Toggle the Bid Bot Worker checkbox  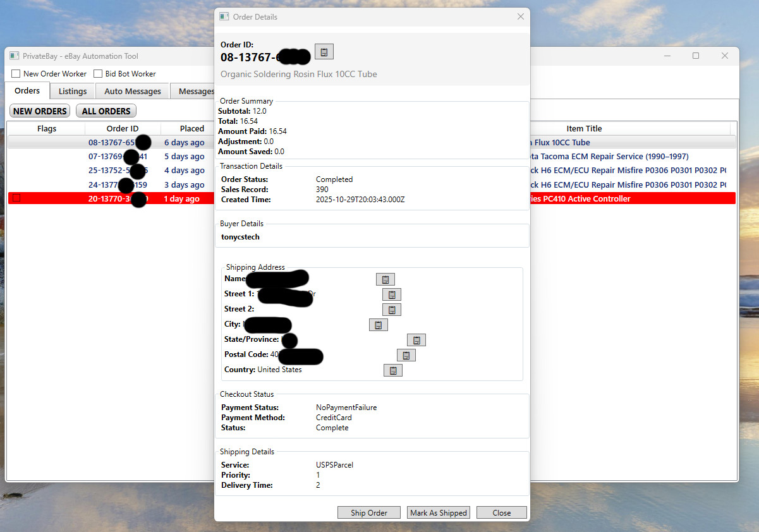(99, 74)
